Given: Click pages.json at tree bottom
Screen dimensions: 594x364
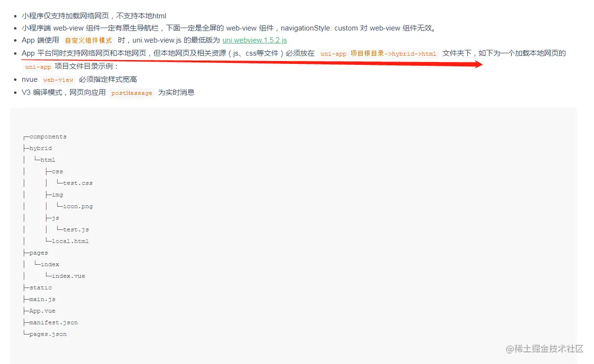Looking at the screenshot, I should [x=48, y=334].
